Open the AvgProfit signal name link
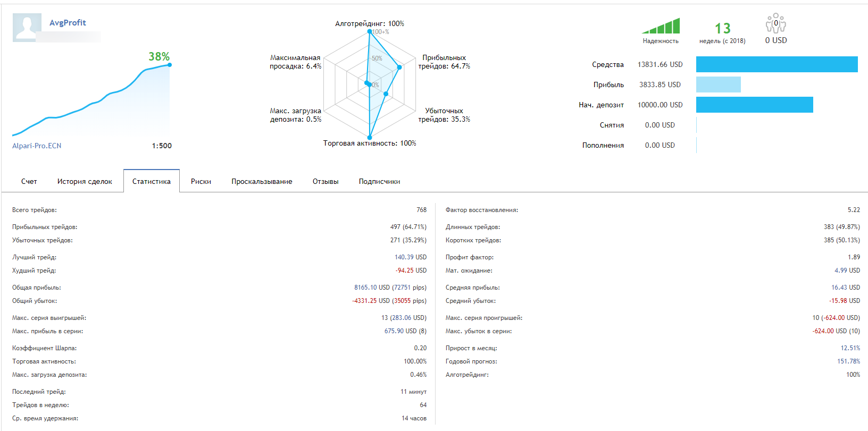 tap(68, 23)
